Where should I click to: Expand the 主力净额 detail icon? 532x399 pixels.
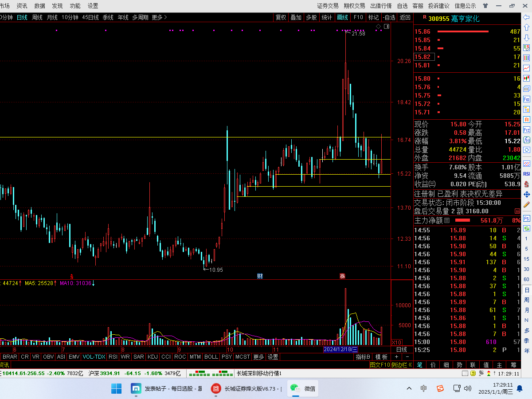point(447,220)
